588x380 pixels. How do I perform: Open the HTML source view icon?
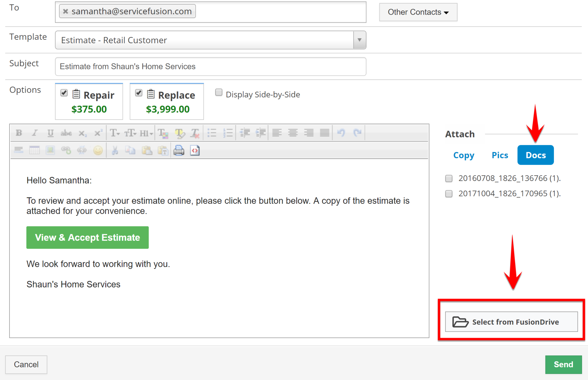195,150
